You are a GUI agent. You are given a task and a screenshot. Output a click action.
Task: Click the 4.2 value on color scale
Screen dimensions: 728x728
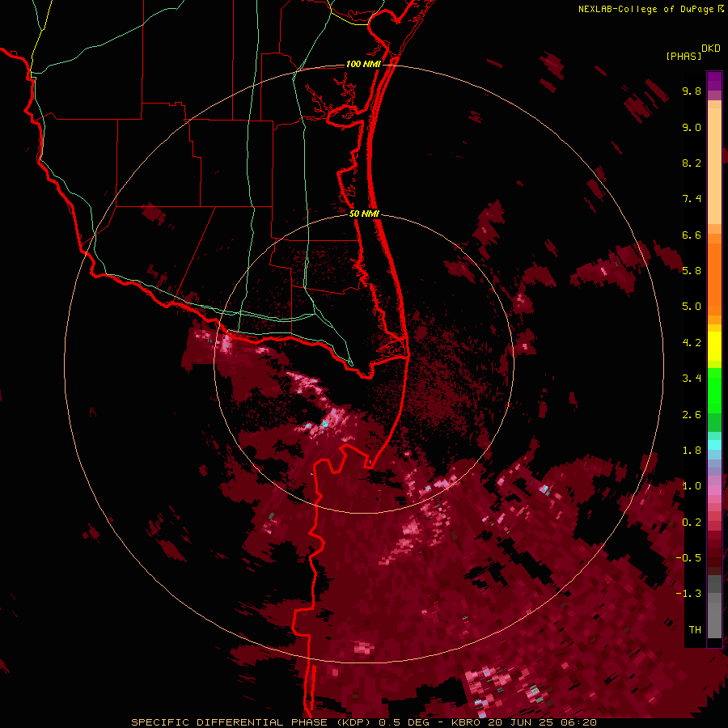pyautogui.click(x=692, y=343)
